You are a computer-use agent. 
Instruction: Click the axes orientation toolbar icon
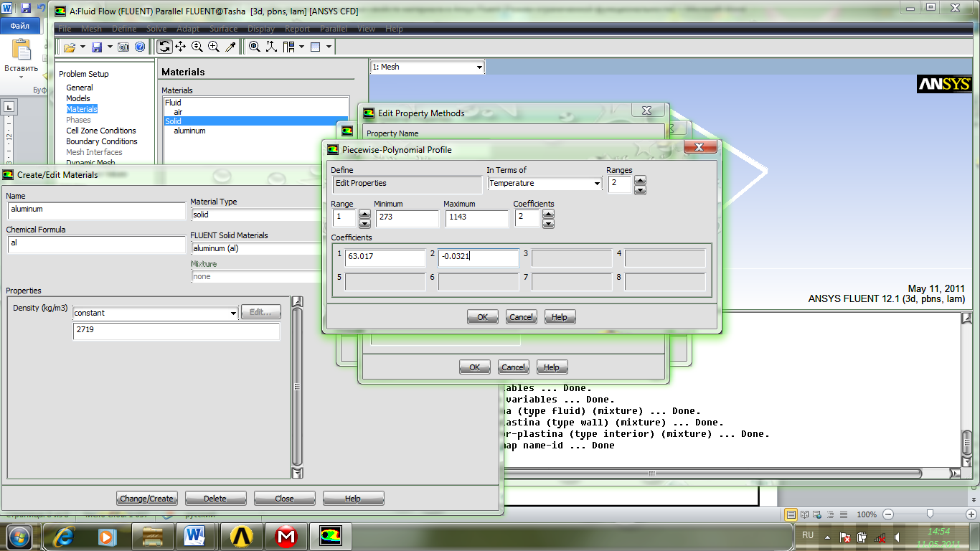click(x=271, y=47)
